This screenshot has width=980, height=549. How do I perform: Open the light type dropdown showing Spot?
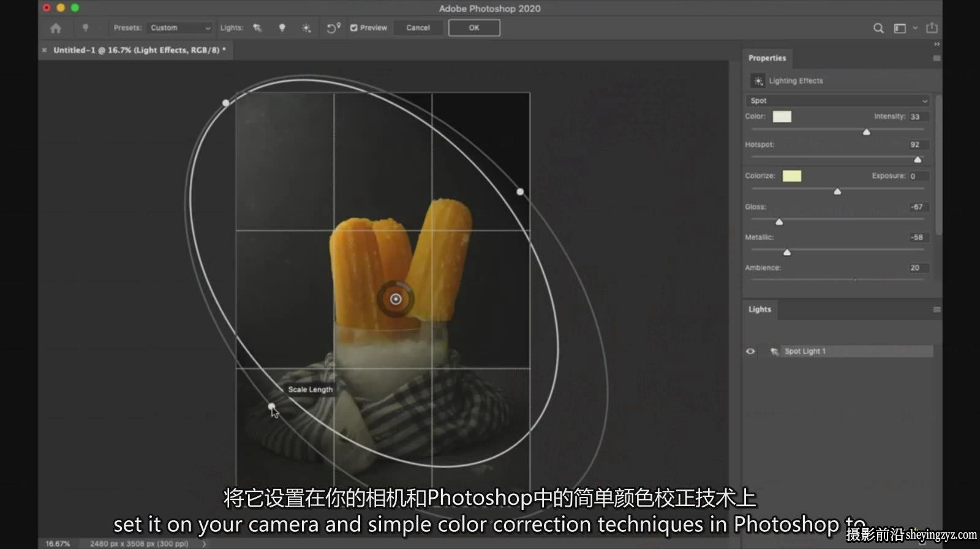[x=838, y=100]
